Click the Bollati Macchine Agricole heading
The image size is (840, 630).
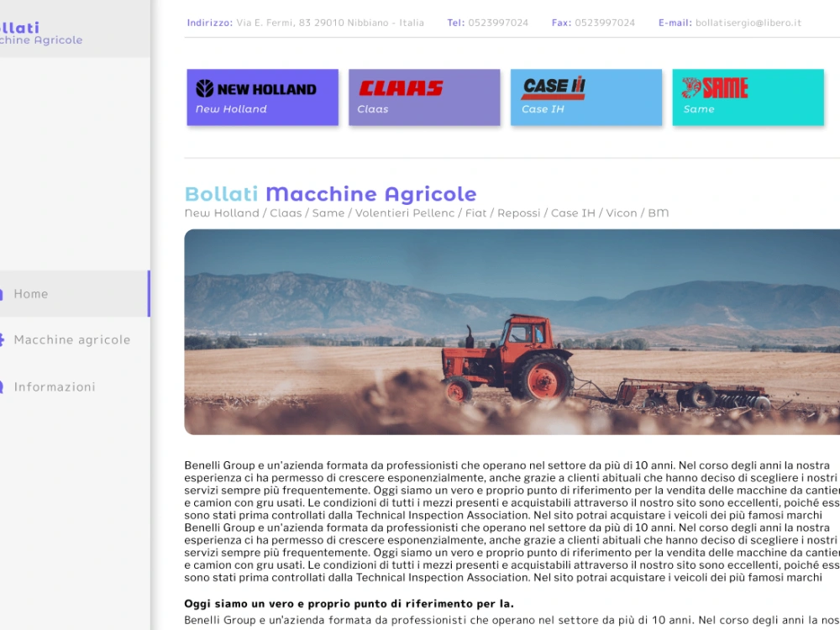pos(330,194)
